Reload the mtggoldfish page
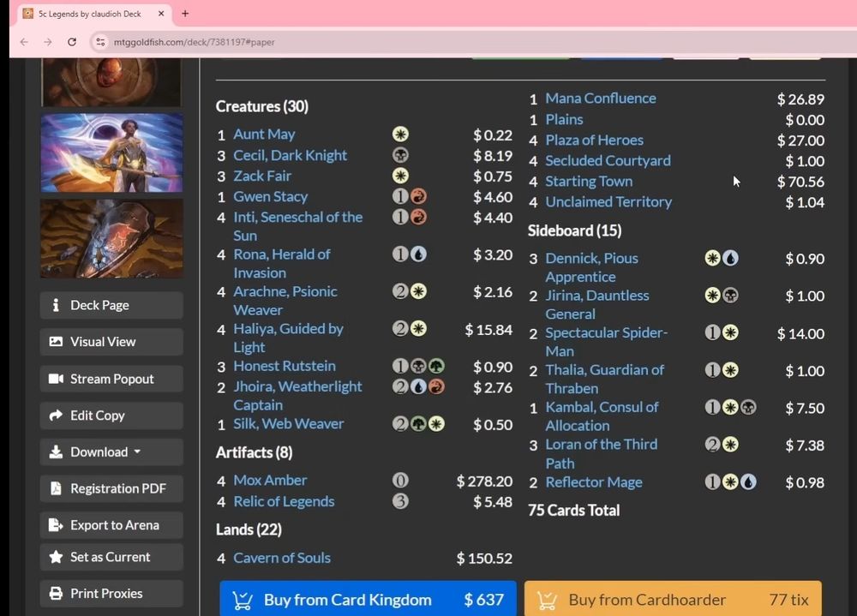This screenshot has width=857, height=616. (72, 42)
